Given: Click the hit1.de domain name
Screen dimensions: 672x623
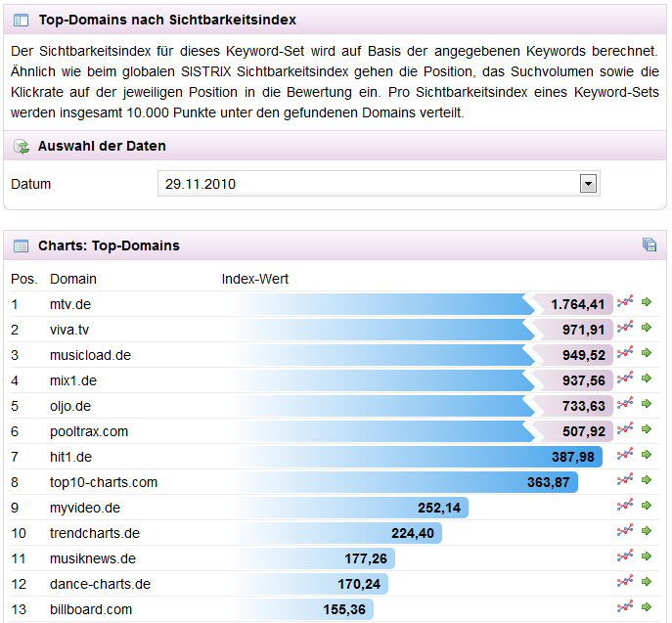Looking at the screenshot, I should click(70, 457).
